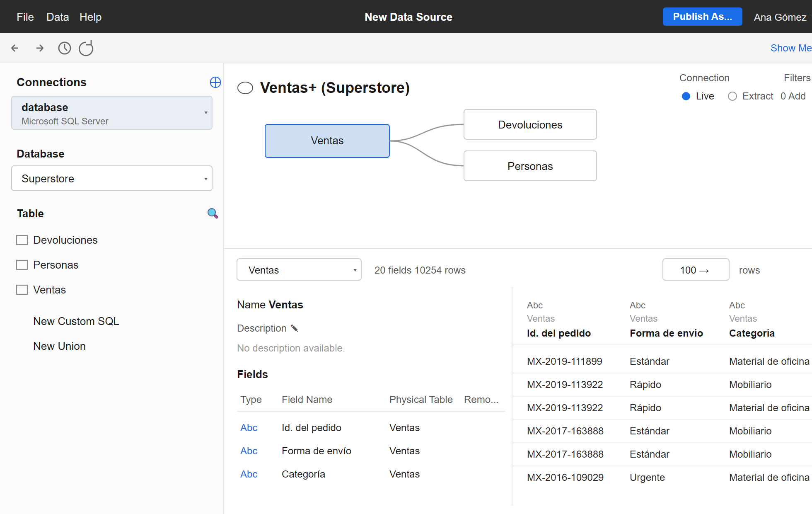Screen dimensions: 812x514
Task: Select the Personas table node in canvas
Action: click(530, 166)
